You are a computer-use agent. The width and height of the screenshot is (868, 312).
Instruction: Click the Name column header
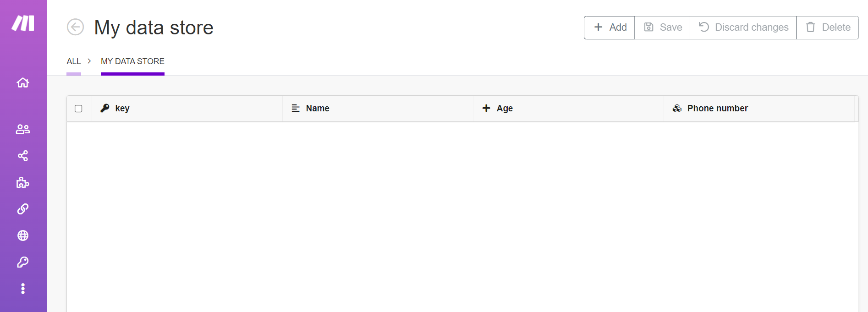pos(317,109)
